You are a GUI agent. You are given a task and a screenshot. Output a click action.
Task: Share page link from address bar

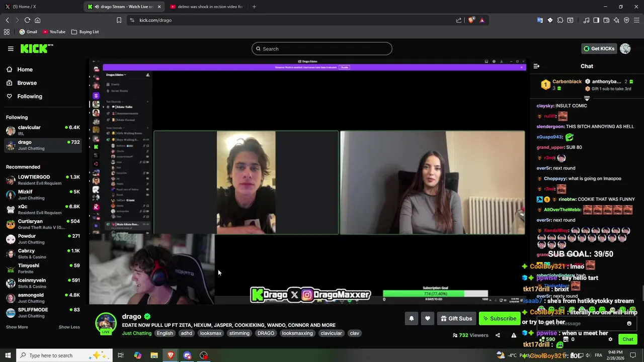[459, 20]
